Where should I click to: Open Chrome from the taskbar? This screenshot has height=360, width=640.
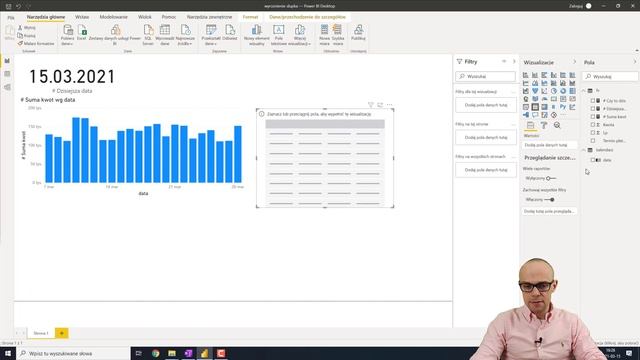point(156,353)
